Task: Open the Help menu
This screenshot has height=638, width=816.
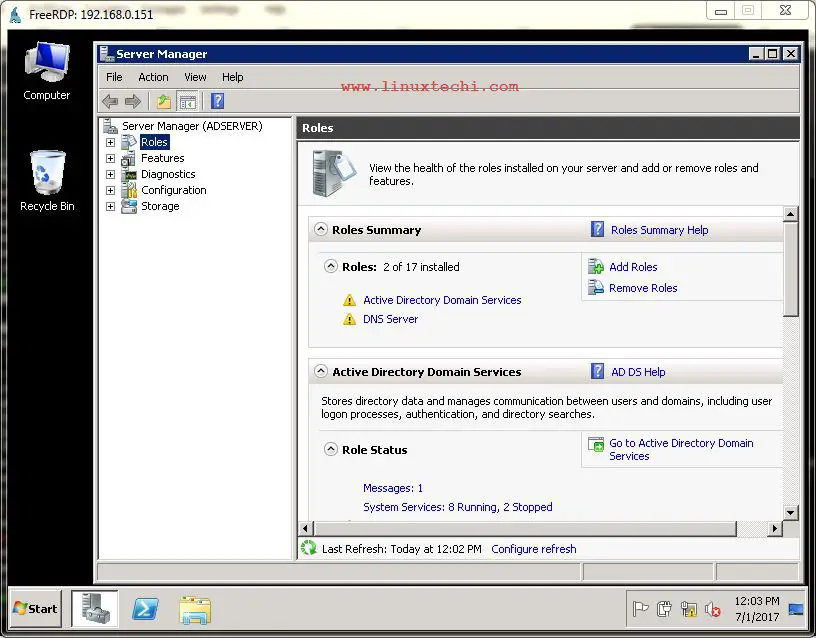Action: tap(233, 77)
